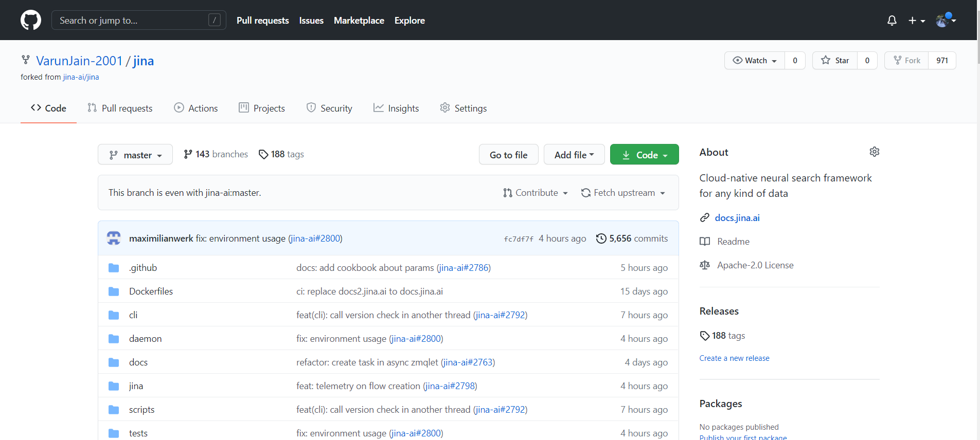The width and height of the screenshot is (980, 440).
Task: Open the master branch selector
Action: pyautogui.click(x=135, y=155)
